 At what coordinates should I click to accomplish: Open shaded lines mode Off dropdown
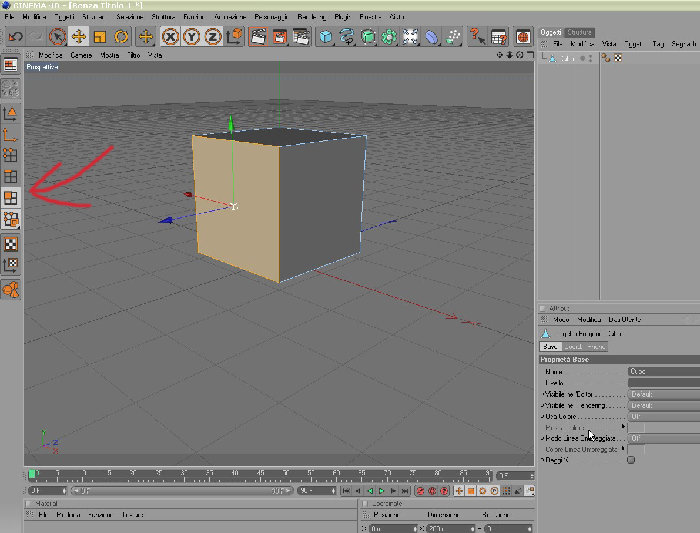click(x=664, y=438)
